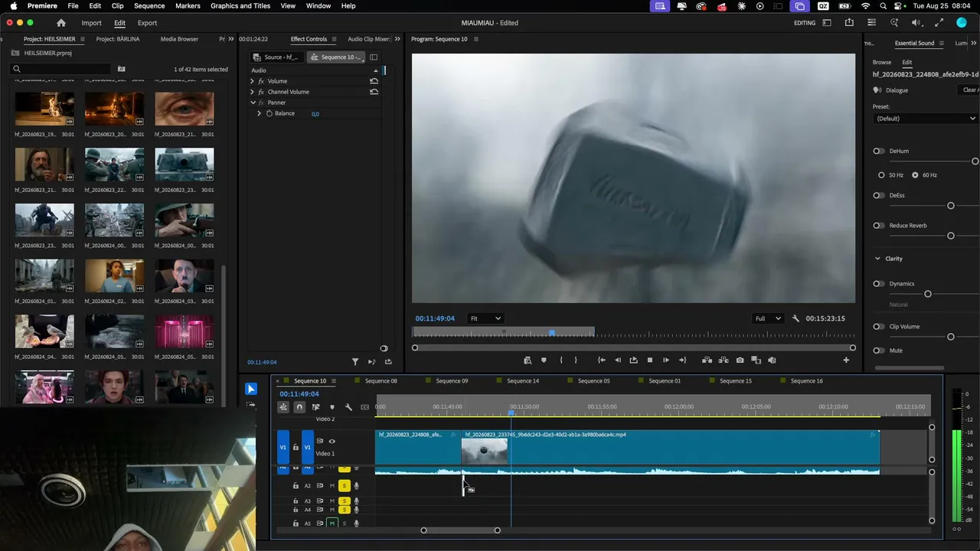
Task: Solo audio track A2
Action: pos(345,486)
